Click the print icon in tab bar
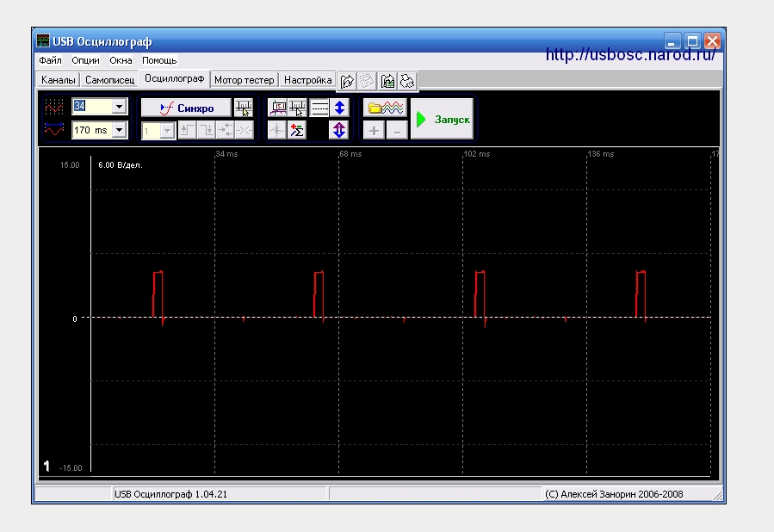Image resolution: width=774 pixels, height=532 pixels. pyautogui.click(x=407, y=82)
